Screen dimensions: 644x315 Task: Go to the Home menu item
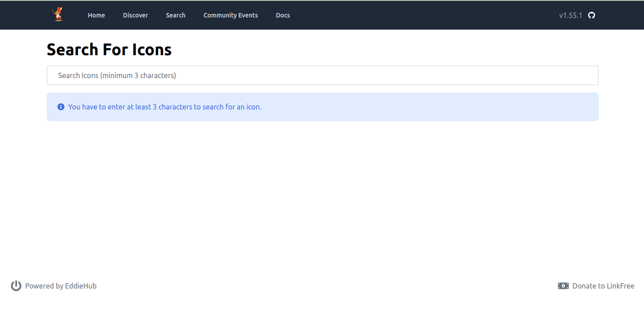[x=96, y=15]
